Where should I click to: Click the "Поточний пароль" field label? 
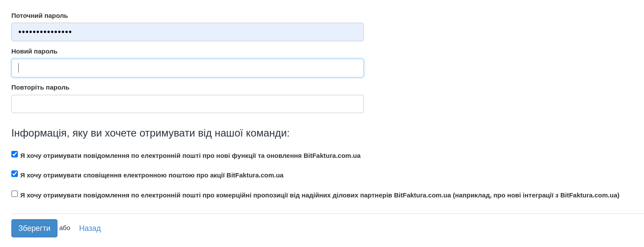tap(40, 16)
